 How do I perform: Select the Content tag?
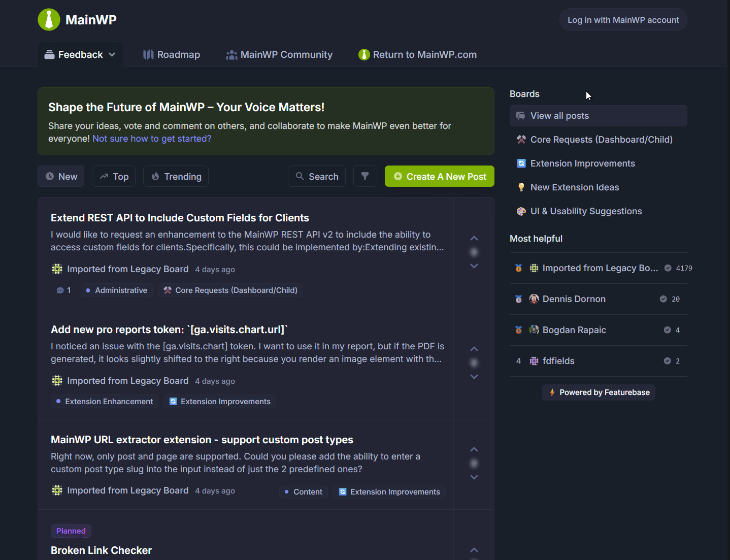(x=304, y=492)
